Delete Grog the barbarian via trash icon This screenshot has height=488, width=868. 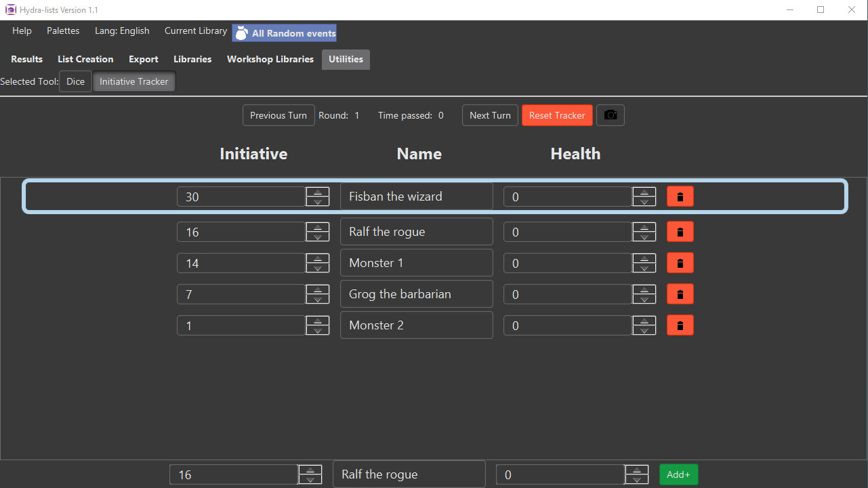click(680, 293)
